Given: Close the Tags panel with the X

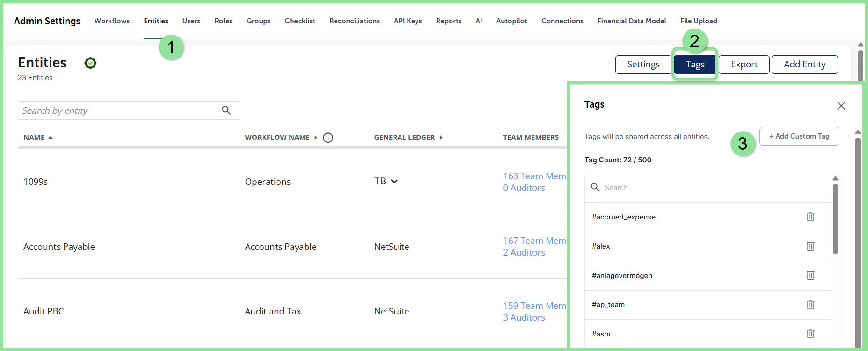Looking at the screenshot, I should (841, 106).
